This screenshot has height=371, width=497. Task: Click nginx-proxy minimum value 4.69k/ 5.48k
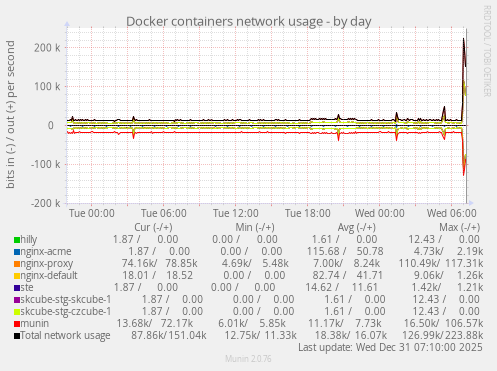point(255,263)
